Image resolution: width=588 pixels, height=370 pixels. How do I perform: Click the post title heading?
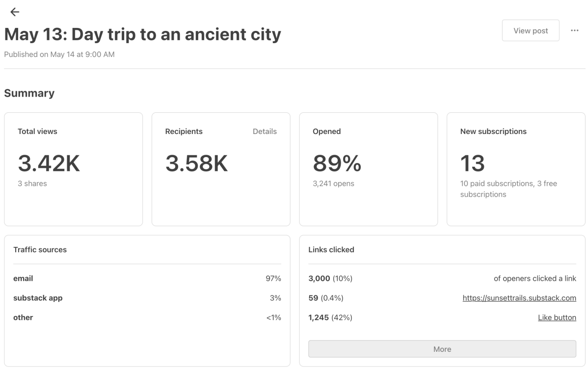[142, 34]
